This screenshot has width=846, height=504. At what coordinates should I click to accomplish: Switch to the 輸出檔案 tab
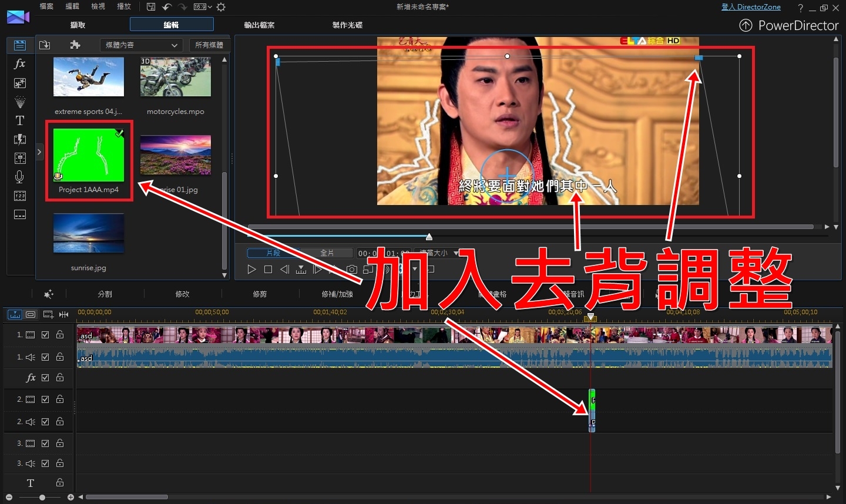[259, 25]
